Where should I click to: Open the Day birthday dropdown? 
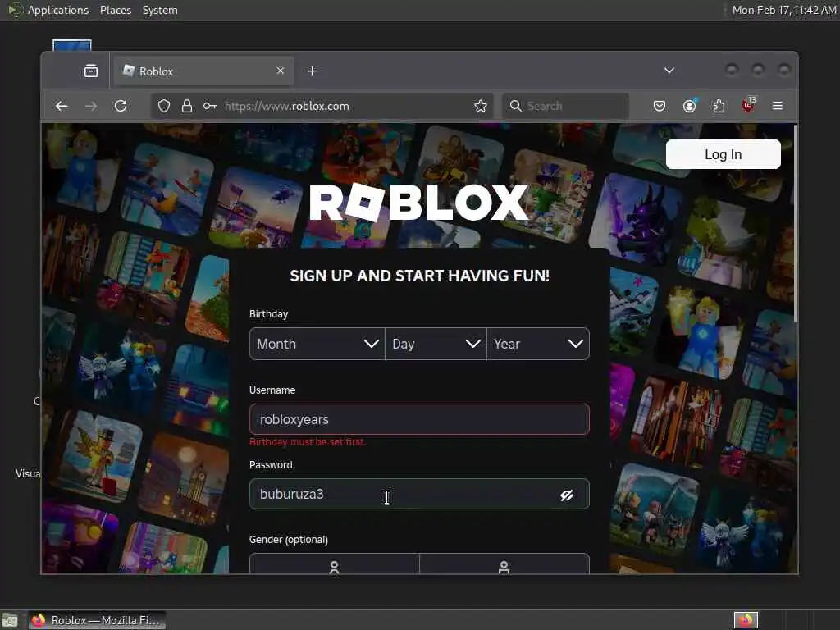[436, 344]
